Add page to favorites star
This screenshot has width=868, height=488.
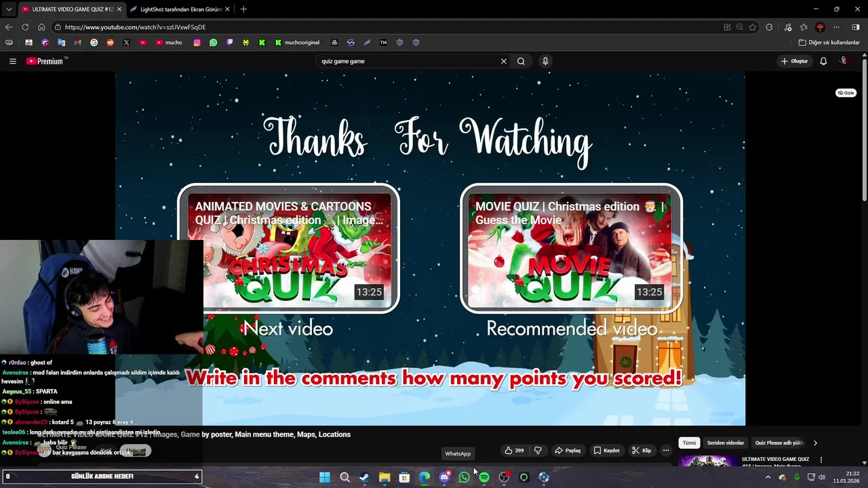click(x=753, y=27)
